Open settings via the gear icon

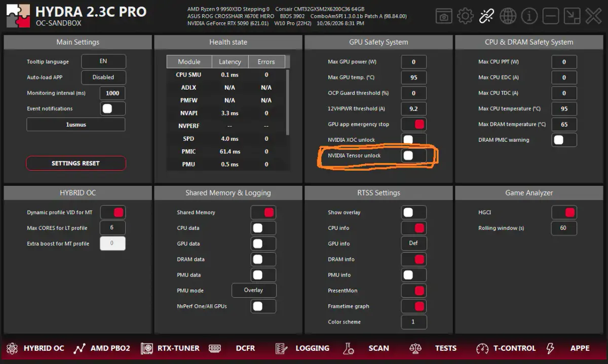[465, 16]
